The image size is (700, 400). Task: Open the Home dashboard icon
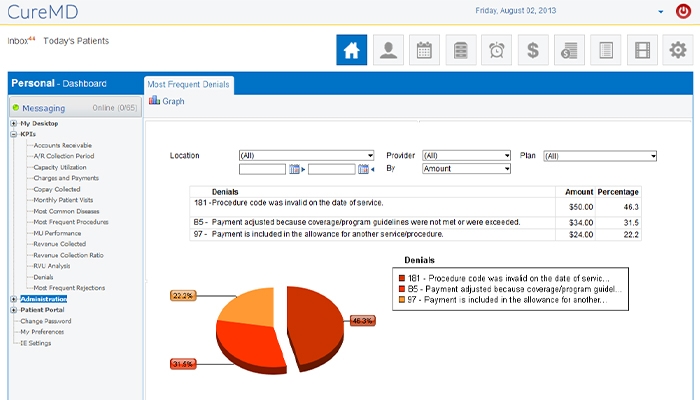click(x=351, y=49)
